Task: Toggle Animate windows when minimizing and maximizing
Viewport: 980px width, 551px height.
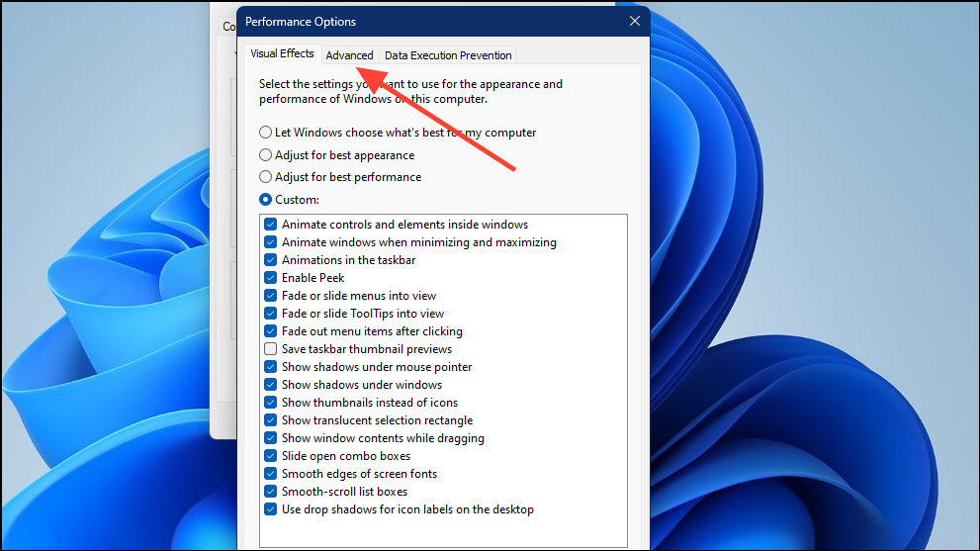Action: (271, 242)
